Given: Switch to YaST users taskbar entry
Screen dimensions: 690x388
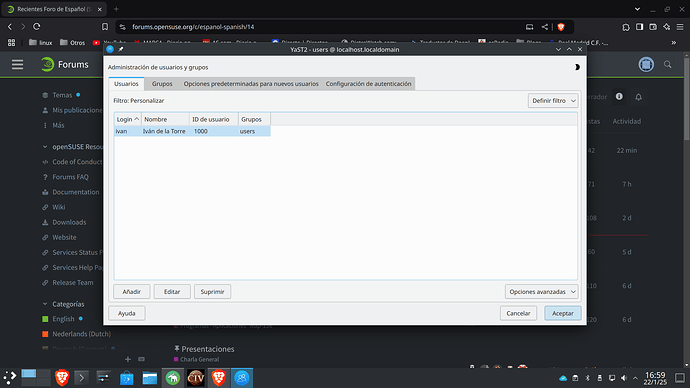Looking at the screenshot, I should click(x=242, y=377).
